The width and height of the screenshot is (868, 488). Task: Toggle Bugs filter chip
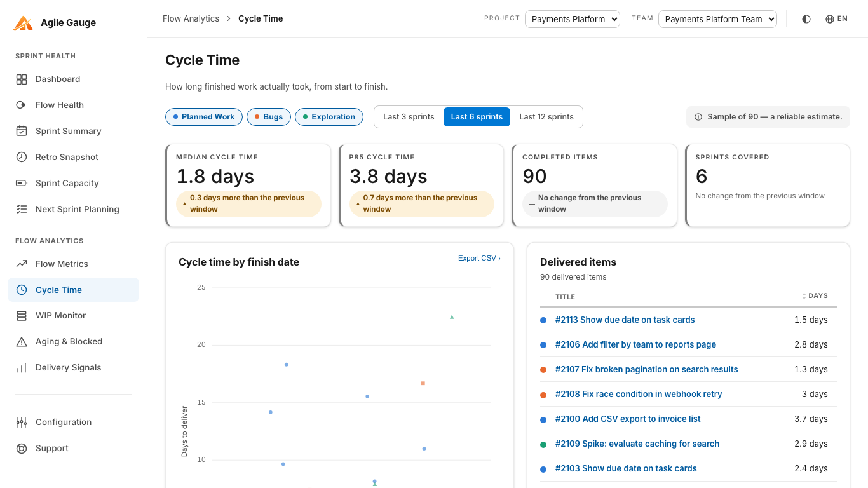point(269,117)
